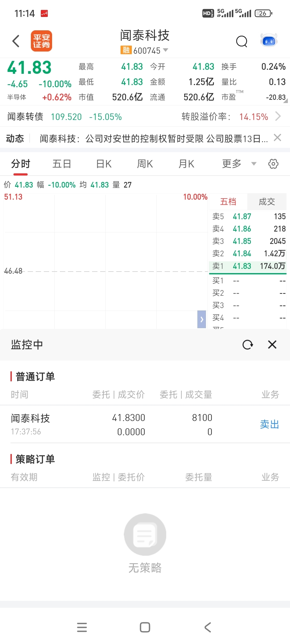Image resolution: width=290 pixels, height=644 pixels.
Task: Select 卖2 price 41.84 row
Action: tap(248, 253)
